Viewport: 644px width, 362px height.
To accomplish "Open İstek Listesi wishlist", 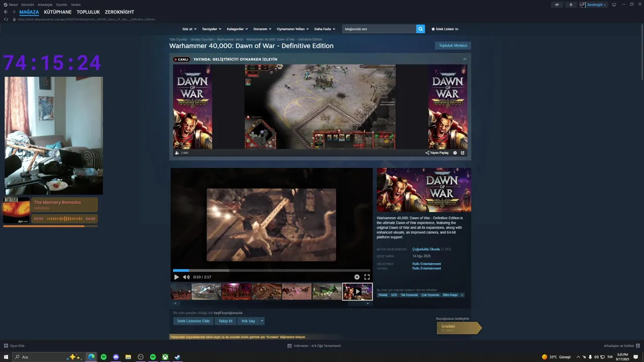I will pos(445,29).
